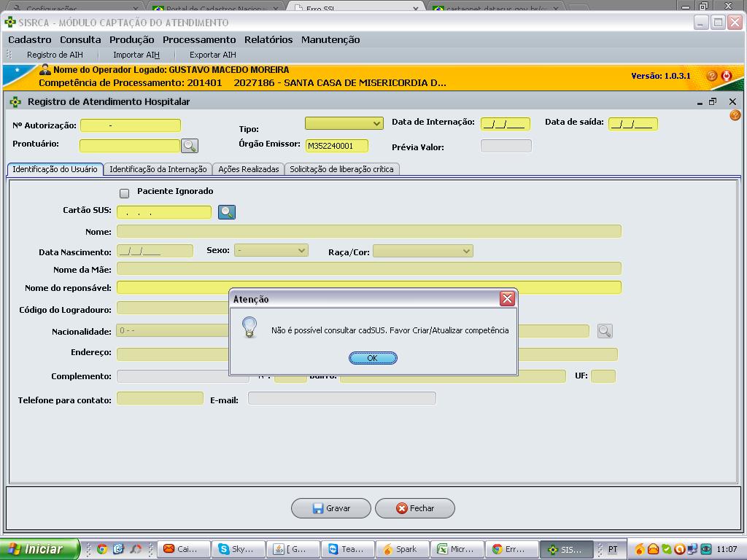Click the Cartão SUS search magnifier icon
Screen dimensions: 747x560
coord(227,212)
